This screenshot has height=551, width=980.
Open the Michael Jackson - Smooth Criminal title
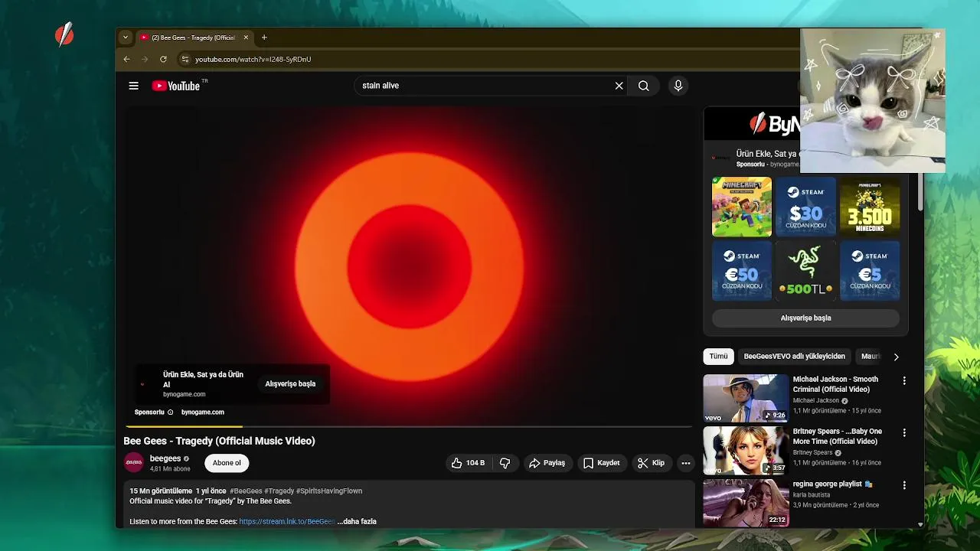tap(835, 384)
